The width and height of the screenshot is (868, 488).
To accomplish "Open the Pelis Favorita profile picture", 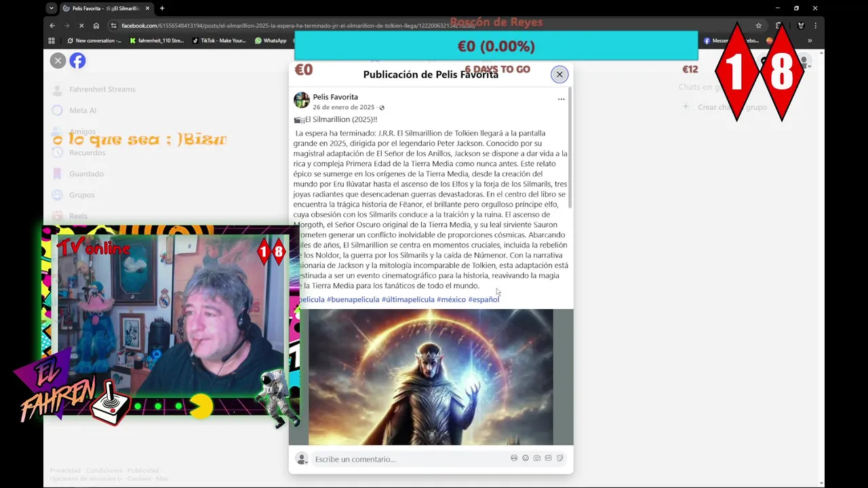I will point(301,100).
